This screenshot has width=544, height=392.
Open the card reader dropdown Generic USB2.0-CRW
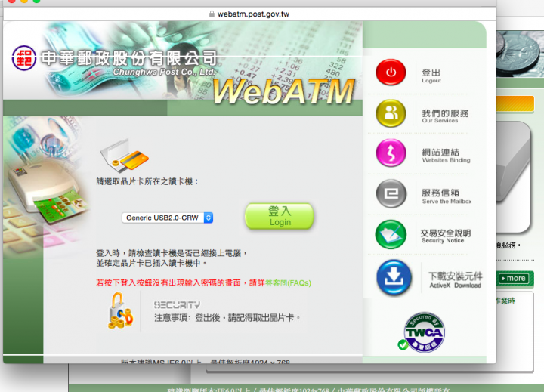[x=167, y=218]
